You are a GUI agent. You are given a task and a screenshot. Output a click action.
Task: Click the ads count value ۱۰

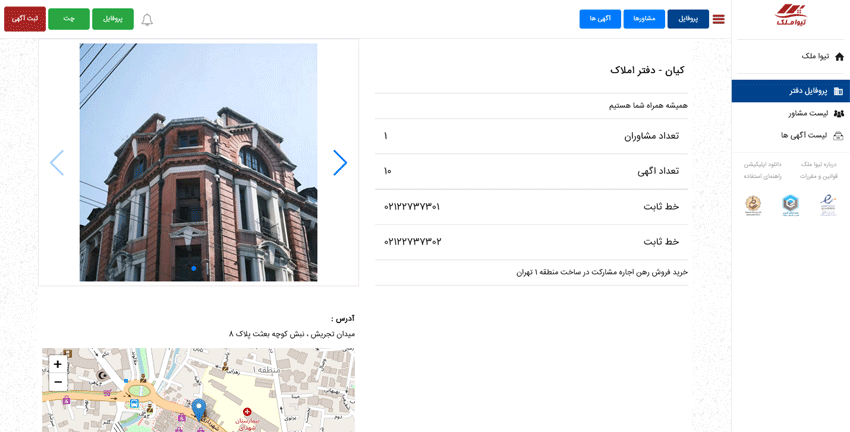click(387, 171)
